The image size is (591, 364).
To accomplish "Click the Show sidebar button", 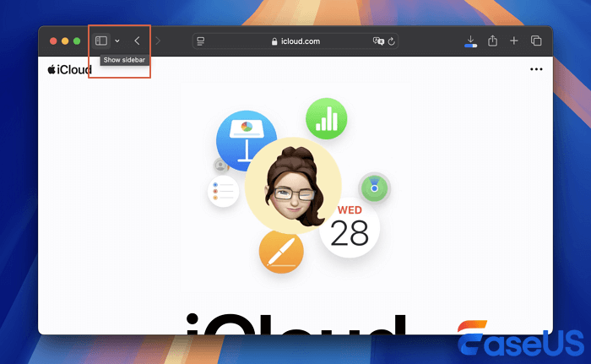I will point(101,41).
